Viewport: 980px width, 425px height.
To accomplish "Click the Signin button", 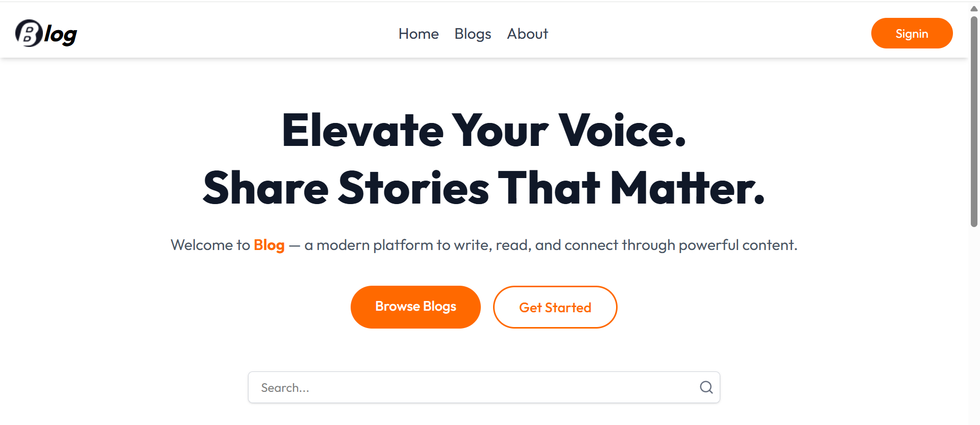I will [912, 33].
